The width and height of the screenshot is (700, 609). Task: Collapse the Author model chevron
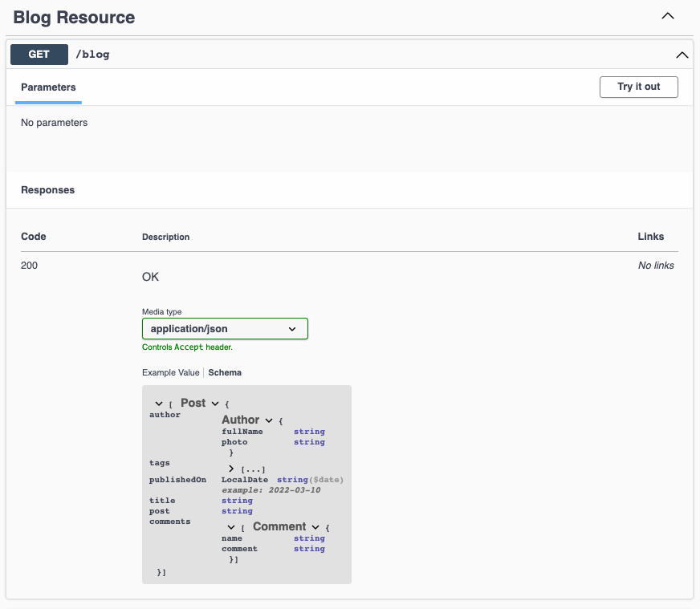(x=268, y=420)
